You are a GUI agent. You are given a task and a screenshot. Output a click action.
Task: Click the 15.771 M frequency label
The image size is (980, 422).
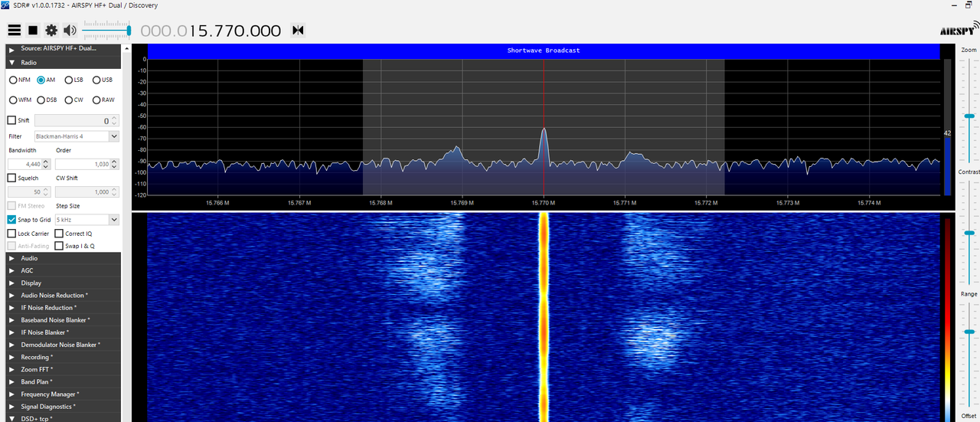point(625,203)
